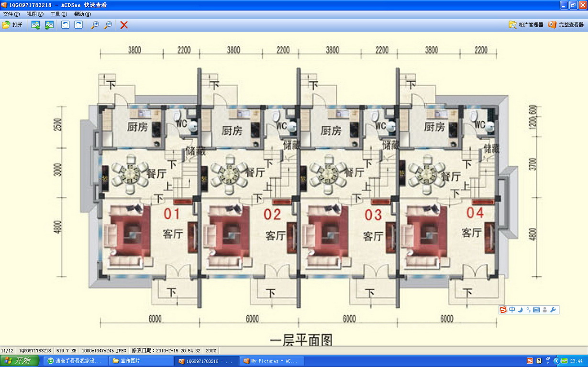Switch to 完整查看器 full viewer
Screen dimensions: 588x367
[x=566, y=25]
